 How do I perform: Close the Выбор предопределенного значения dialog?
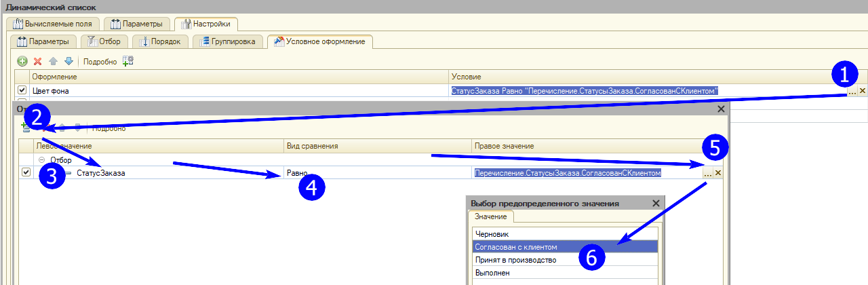[x=656, y=203]
